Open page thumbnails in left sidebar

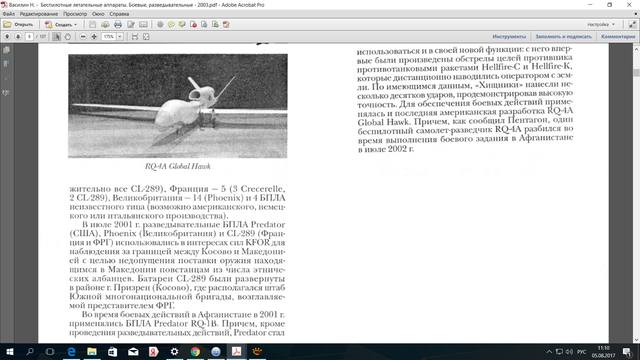(x=6, y=50)
